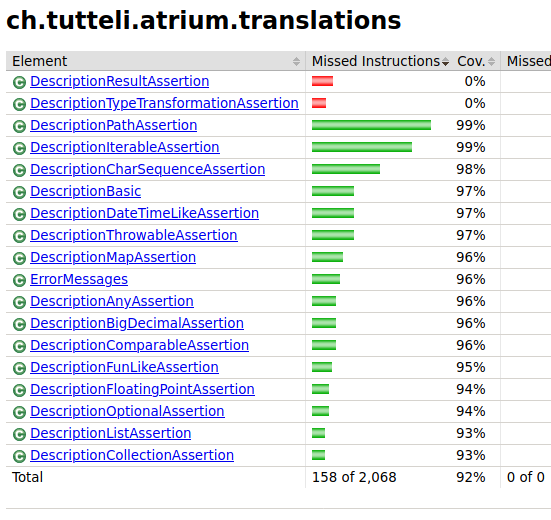Screen dimensions: 551x520
Task: Open DescriptionBigDecimalAssertion link
Action: tap(137, 323)
